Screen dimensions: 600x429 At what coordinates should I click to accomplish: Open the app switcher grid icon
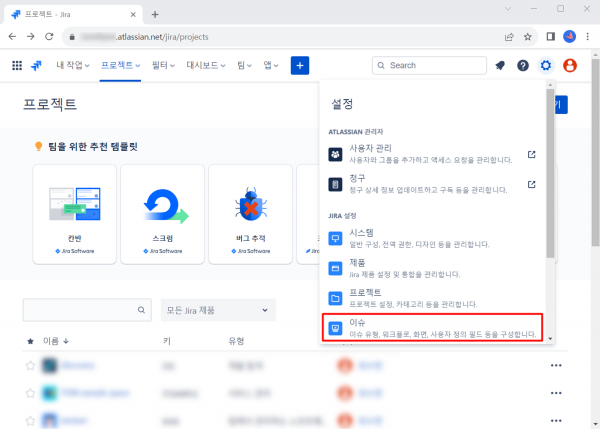17,65
